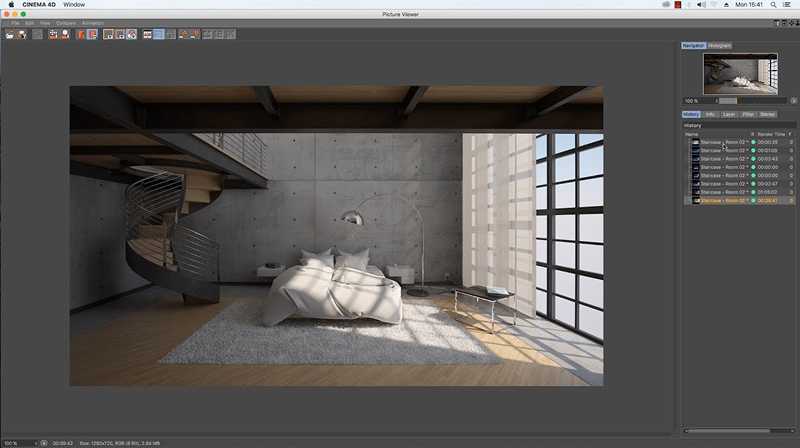Switch to the Filter tab
This screenshot has height=448, width=800.
(748, 114)
